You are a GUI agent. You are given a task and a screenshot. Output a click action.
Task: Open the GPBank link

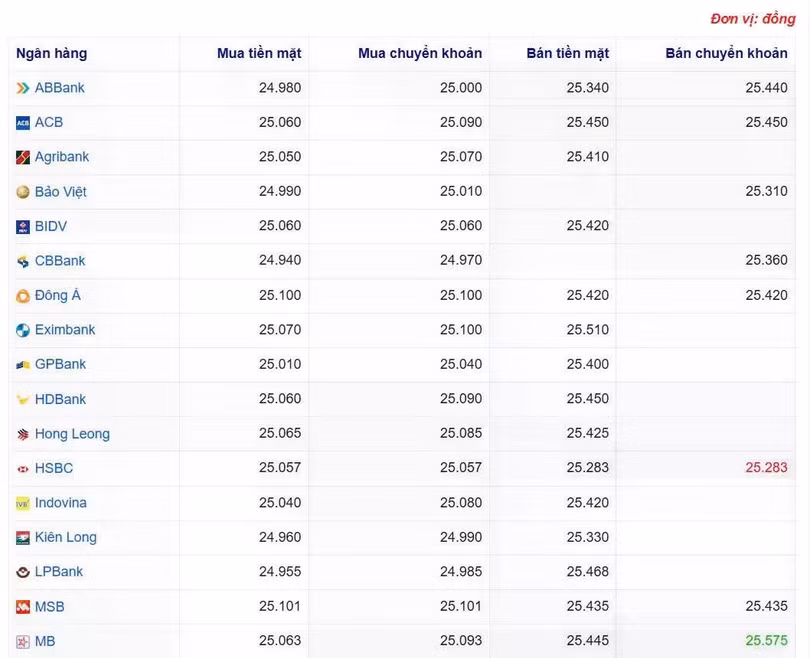(60, 365)
